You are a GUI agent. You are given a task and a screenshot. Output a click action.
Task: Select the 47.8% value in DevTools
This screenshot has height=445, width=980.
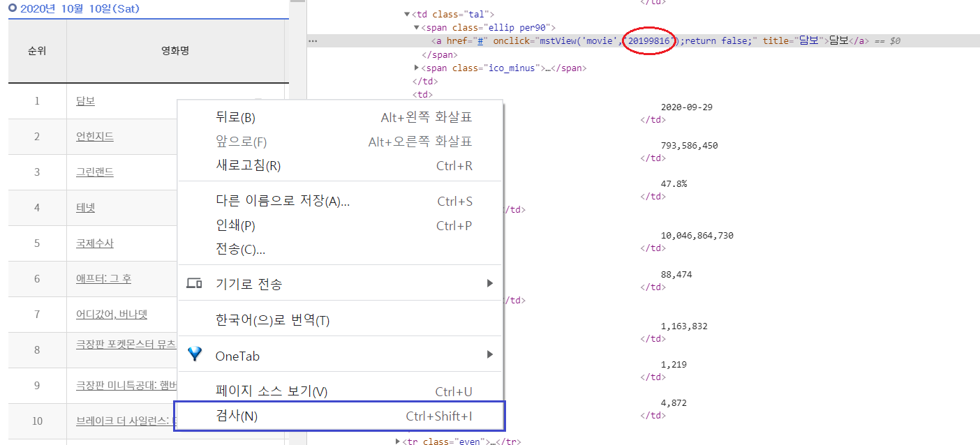coord(674,184)
